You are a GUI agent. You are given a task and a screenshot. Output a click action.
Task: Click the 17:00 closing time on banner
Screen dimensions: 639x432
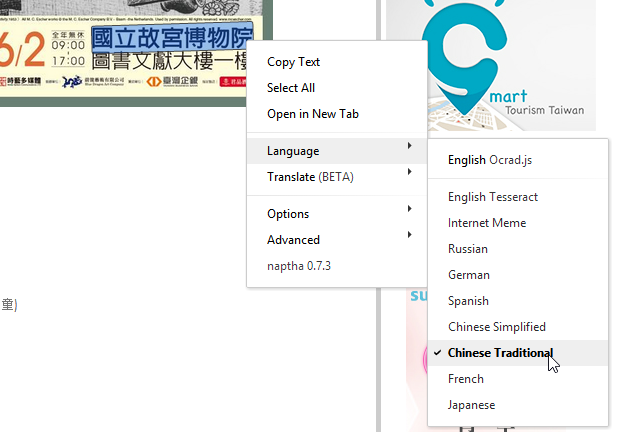[68, 61]
